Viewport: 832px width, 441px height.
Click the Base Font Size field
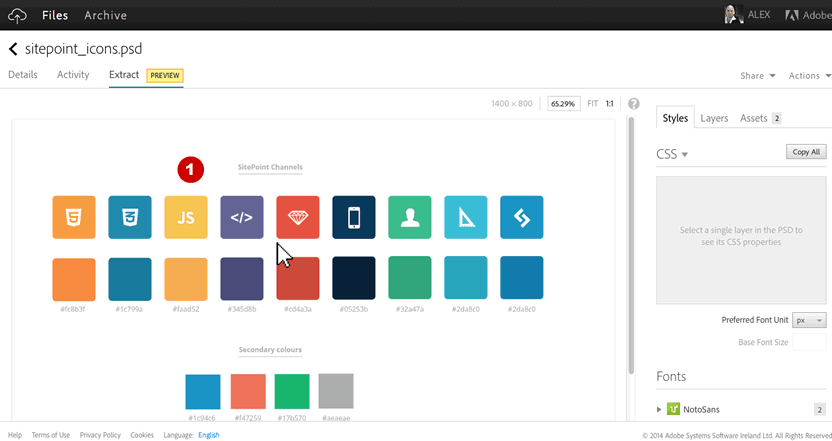point(809,342)
